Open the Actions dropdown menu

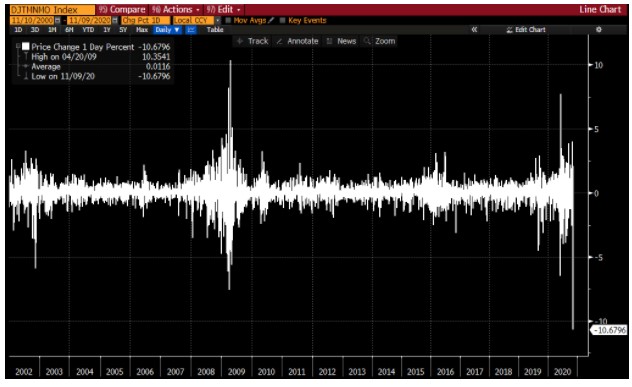point(176,10)
